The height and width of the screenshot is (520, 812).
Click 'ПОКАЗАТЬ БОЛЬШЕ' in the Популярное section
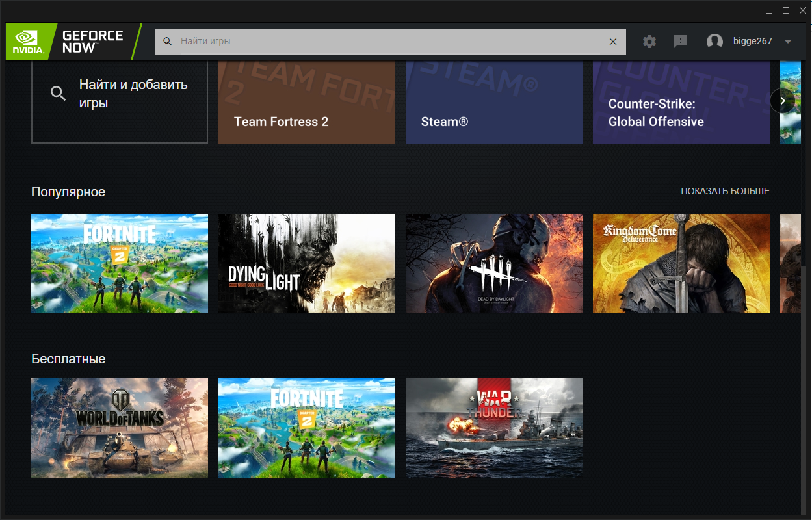[726, 191]
